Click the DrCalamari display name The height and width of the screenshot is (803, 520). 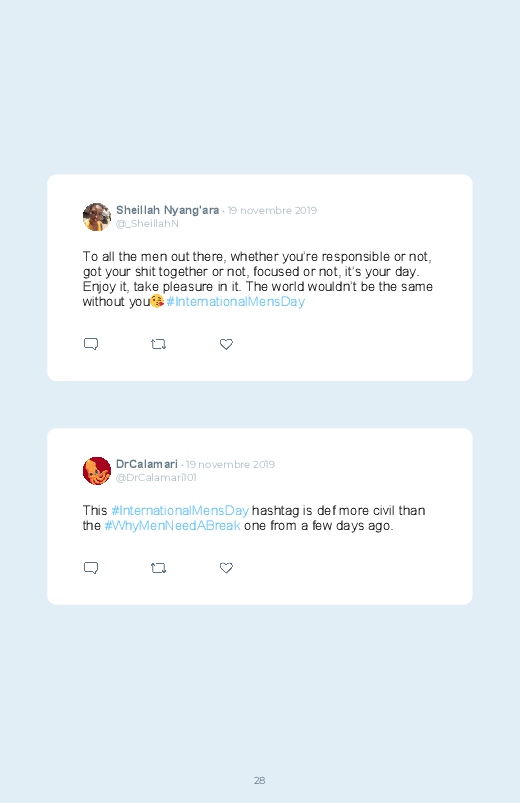pyautogui.click(x=147, y=464)
